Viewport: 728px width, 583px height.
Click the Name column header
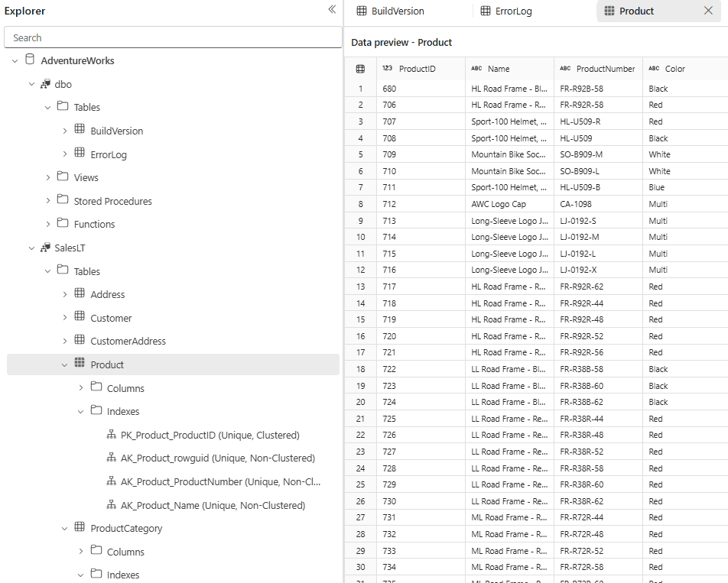pos(509,69)
